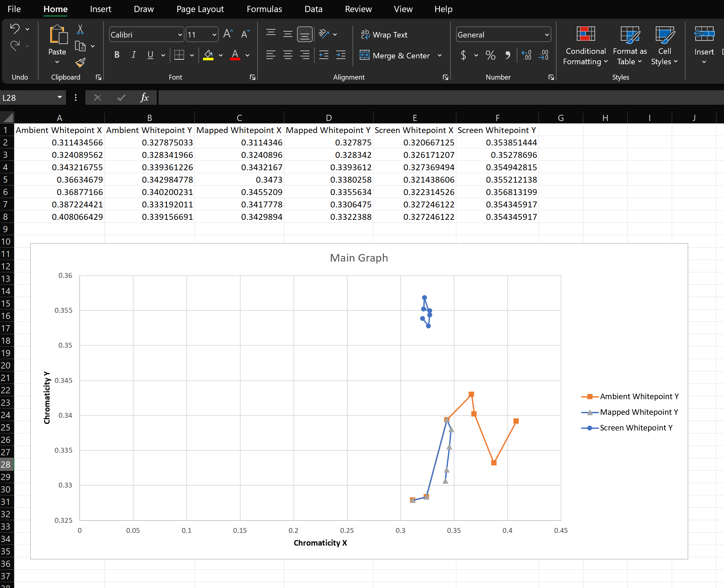Open the Data ribbon tab
The width and height of the screenshot is (724, 588).
point(313,9)
